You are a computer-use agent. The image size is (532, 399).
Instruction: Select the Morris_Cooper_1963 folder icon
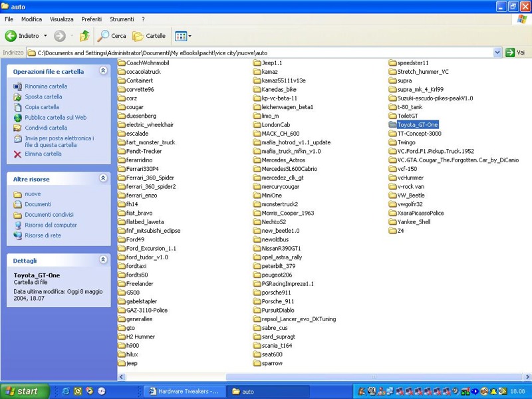tap(257, 213)
